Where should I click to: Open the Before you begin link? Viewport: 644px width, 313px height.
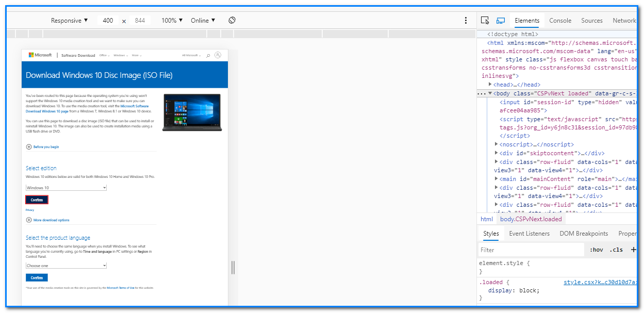pyautogui.click(x=46, y=147)
